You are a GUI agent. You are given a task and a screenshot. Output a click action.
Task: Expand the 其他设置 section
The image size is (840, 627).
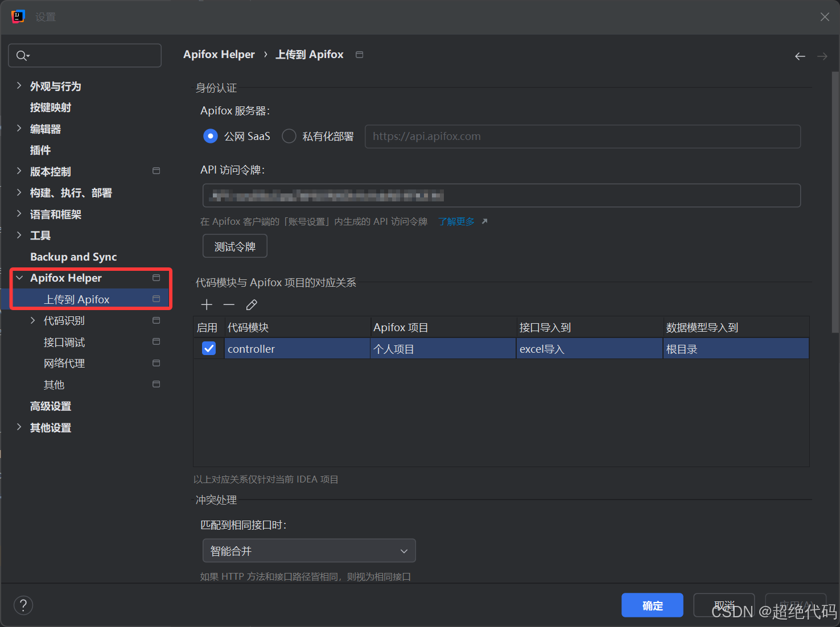coord(19,427)
